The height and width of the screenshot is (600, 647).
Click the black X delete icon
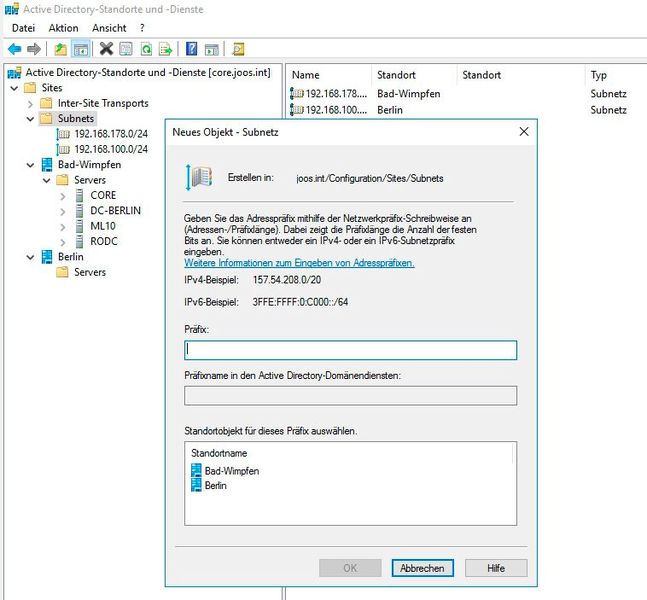pos(106,49)
